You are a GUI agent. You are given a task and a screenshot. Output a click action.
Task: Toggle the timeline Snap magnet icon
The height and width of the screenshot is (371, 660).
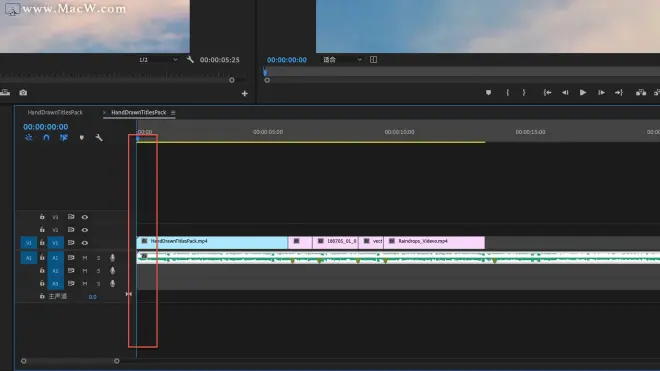point(46,138)
